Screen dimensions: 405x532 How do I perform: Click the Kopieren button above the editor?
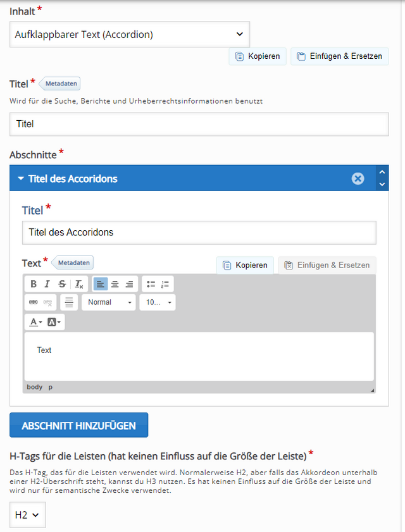click(x=245, y=265)
